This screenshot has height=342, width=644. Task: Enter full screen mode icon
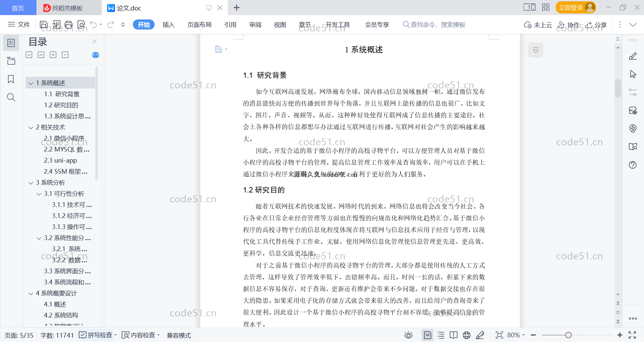coord(632,335)
